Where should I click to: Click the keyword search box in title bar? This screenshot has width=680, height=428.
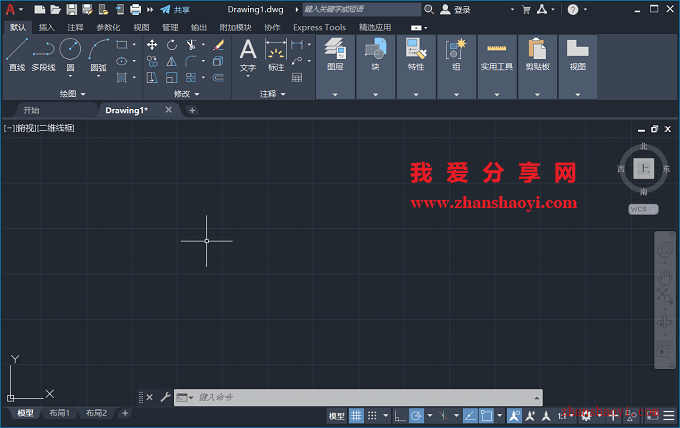coord(361,9)
